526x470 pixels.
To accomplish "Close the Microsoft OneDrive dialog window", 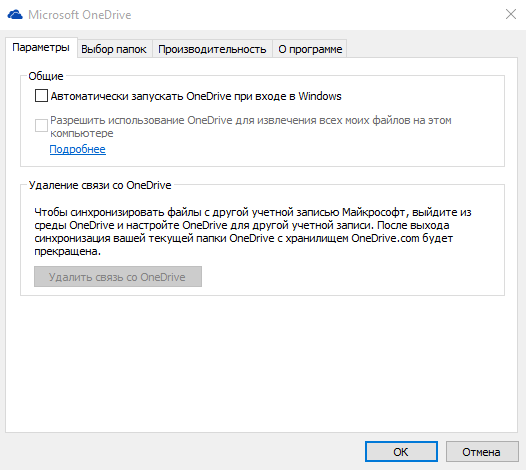I will pyautogui.click(x=511, y=14).
